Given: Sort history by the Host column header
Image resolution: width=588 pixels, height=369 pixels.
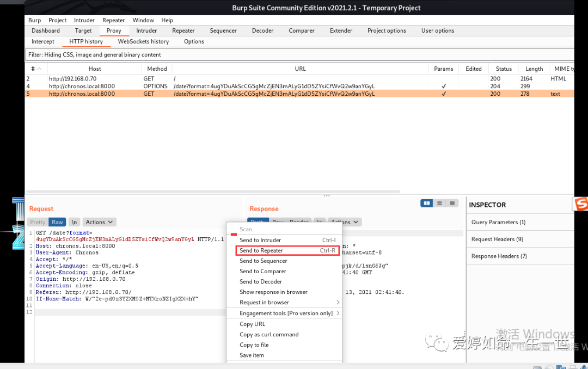Looking at the screenshot, I should click(95, 69).
